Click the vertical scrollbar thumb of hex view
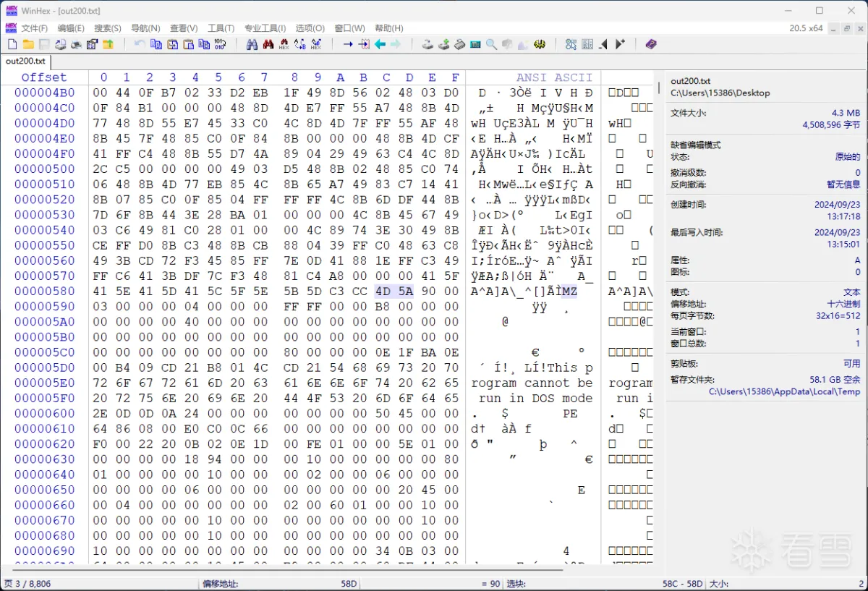 click(x=658, y=88)
